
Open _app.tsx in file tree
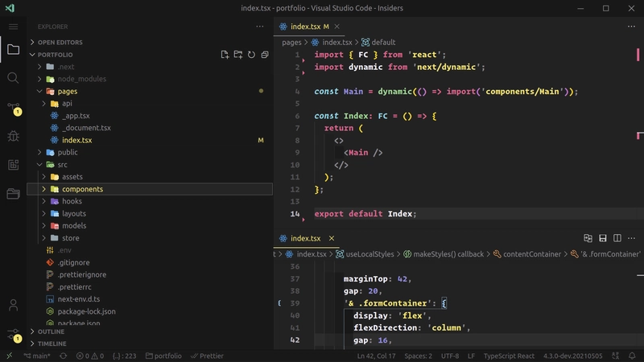pyautogui.click(x=76, y=116)
